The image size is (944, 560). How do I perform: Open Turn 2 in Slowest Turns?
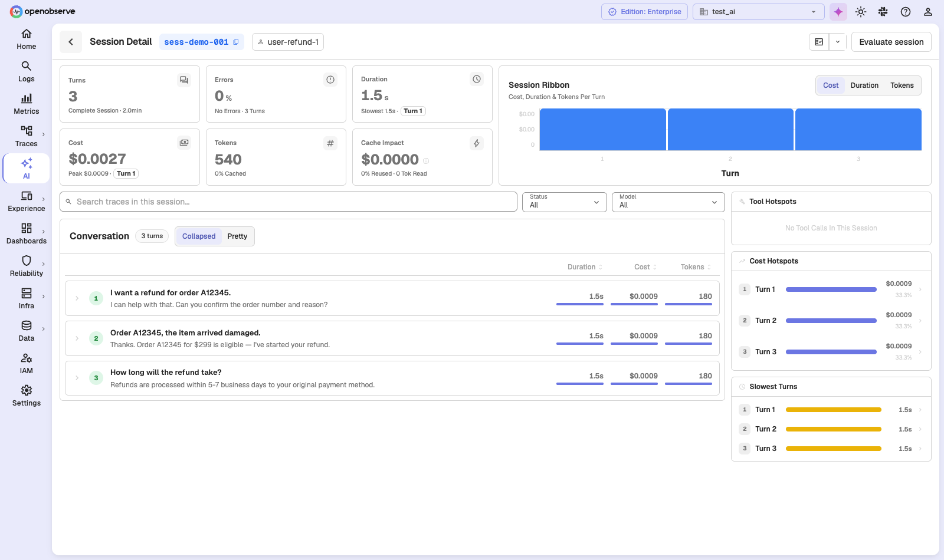tap(831, 429)
